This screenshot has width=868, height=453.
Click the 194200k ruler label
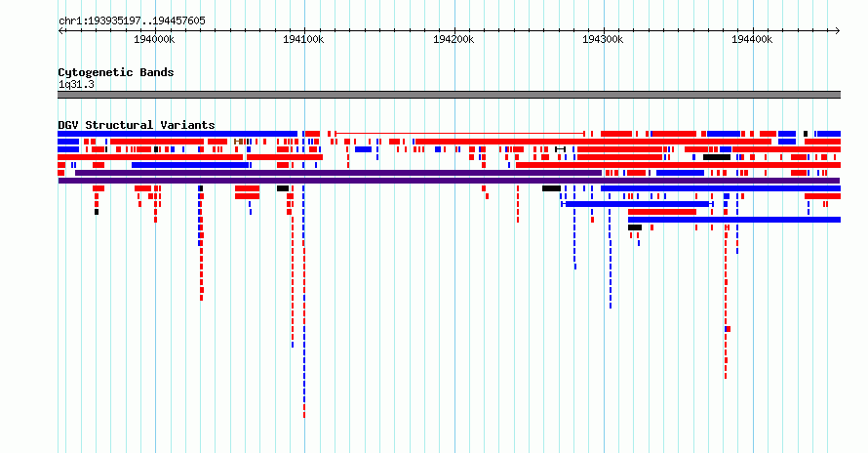tap(454, 39)
